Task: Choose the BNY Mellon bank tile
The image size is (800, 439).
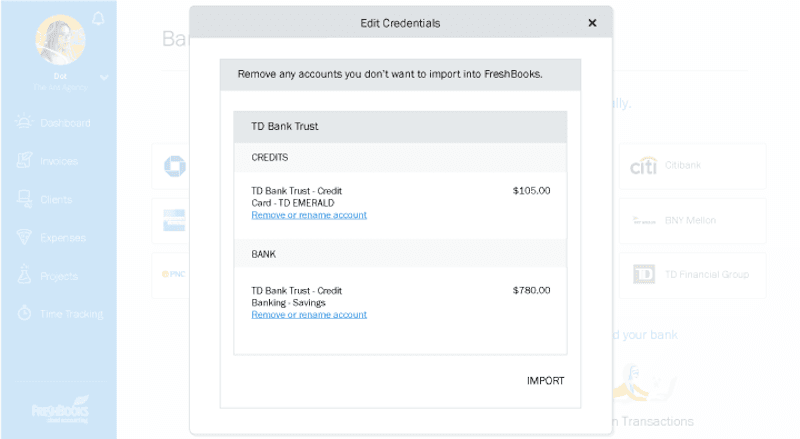Action: [692, 220]
